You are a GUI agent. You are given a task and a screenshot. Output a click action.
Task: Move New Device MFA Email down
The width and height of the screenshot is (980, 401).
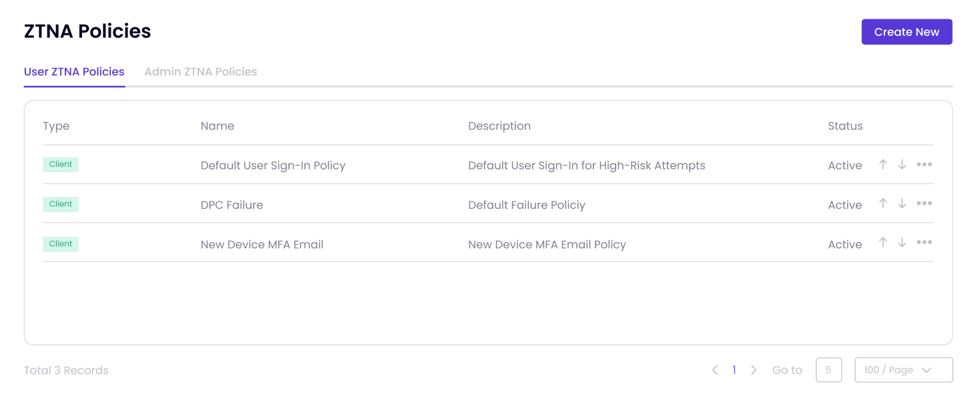[x=902, y=243]
